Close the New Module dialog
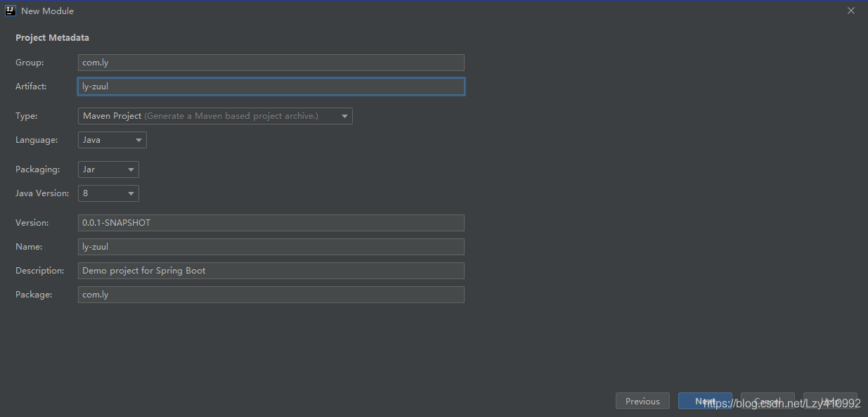 tap(851, 11)
